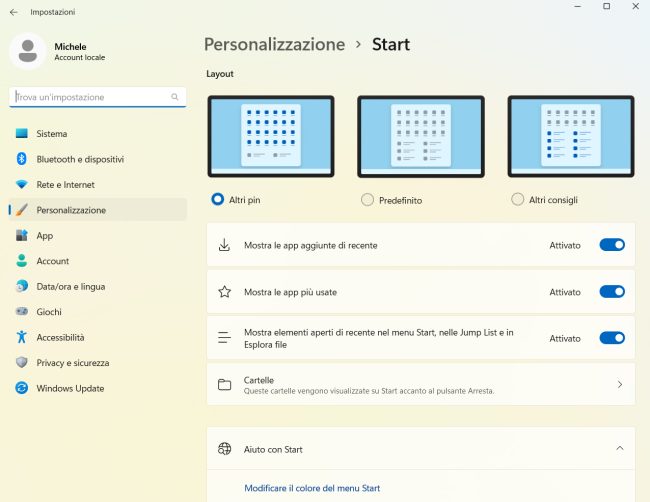Click the Personalizzazione breadcrumb link
The width and height of the screenshot is (650, 502).
[274, 44]
